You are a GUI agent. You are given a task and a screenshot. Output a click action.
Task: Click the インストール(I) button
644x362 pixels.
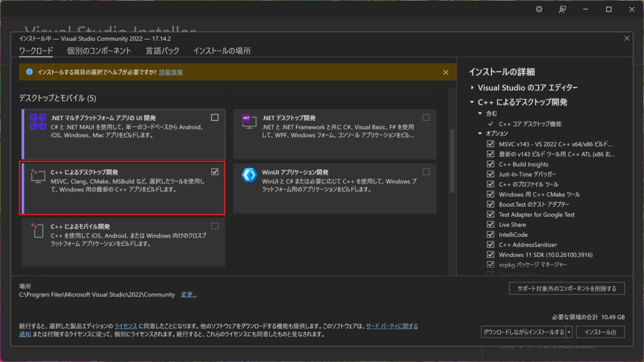coord(600,332)
